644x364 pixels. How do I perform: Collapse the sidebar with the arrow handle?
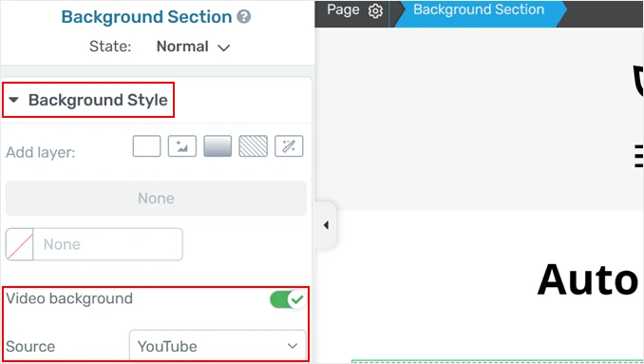tap(326, 225)
